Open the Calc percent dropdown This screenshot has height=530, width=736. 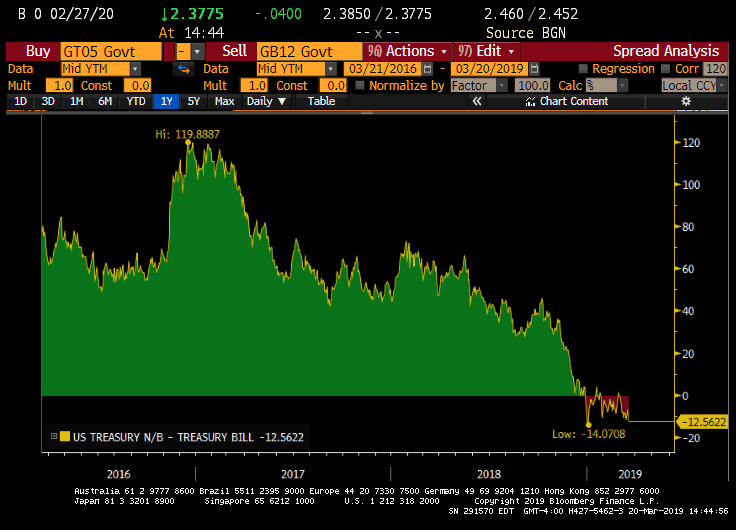point(622,85)
